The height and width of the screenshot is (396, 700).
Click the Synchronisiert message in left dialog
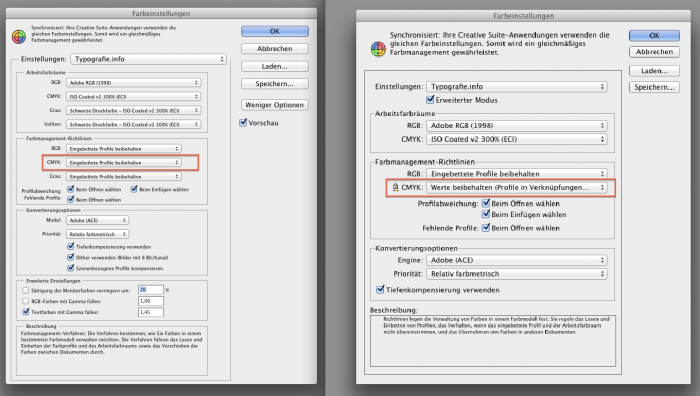(104, 34)
